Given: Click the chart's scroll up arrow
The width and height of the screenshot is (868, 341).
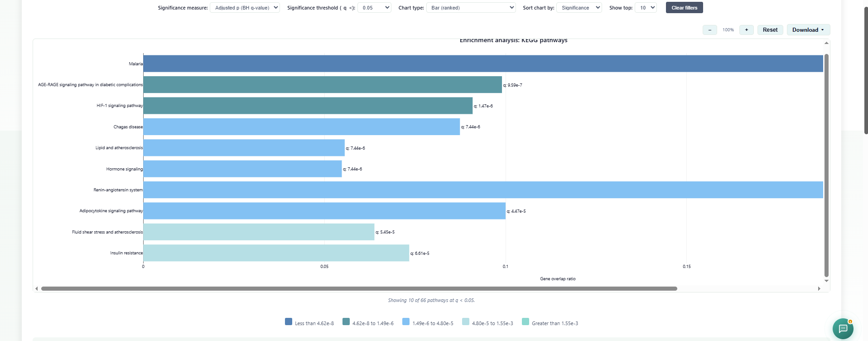Looking at the screenshot, I should (826, 43).
